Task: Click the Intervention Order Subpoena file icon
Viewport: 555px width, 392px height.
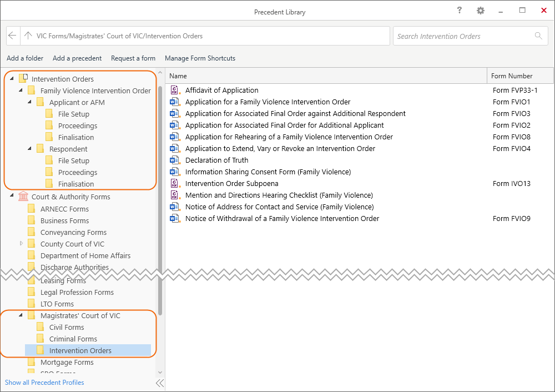Action: 174,183
